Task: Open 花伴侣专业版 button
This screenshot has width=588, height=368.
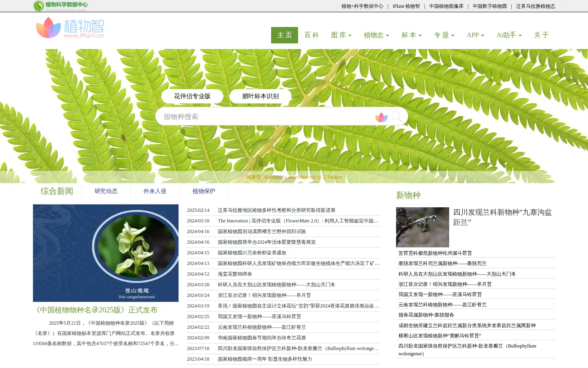Action: coord(192,96)
